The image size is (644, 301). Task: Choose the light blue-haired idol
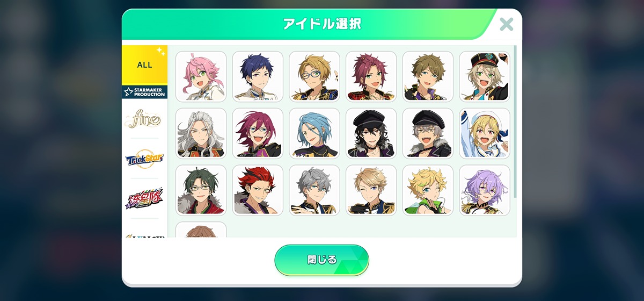(314, 133)
